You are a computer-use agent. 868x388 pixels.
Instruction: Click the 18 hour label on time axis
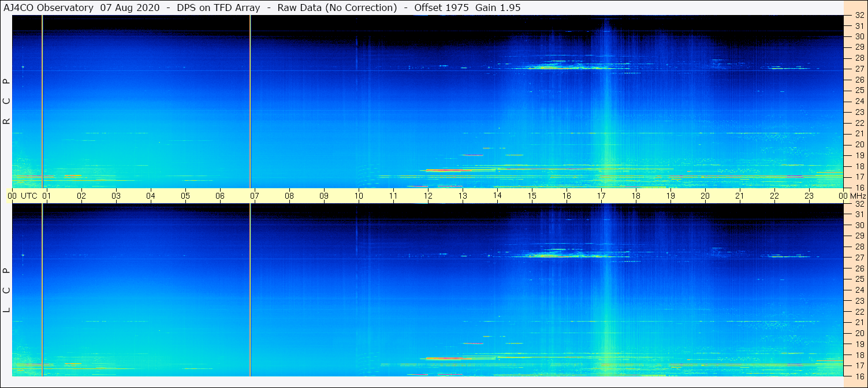[636, 196]
